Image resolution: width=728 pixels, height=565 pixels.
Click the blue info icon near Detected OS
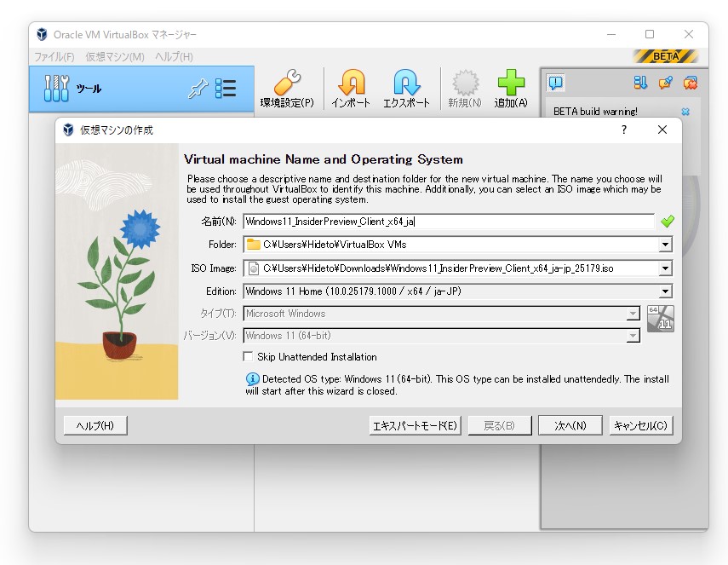coord(252,379)
